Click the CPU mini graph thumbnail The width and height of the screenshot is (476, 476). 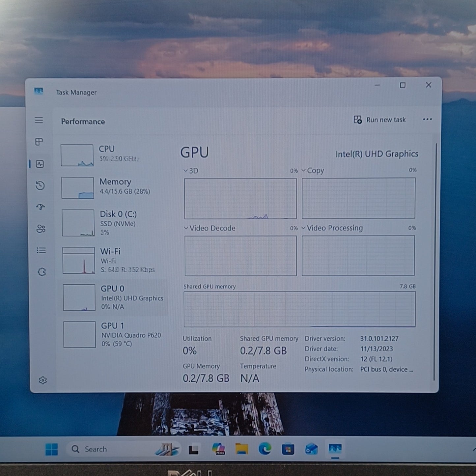pyautogui.click(x=77, y=155)
